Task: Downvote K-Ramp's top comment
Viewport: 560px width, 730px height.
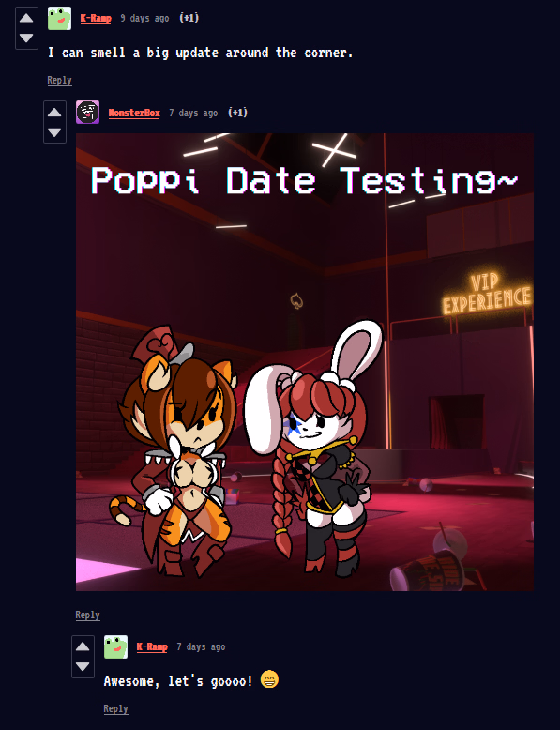Action: (26, 38)
